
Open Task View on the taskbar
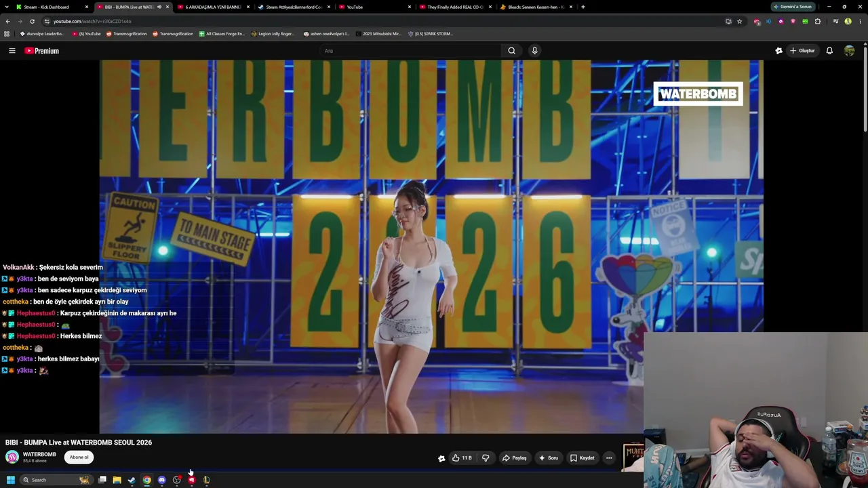[x=102, y=480]
